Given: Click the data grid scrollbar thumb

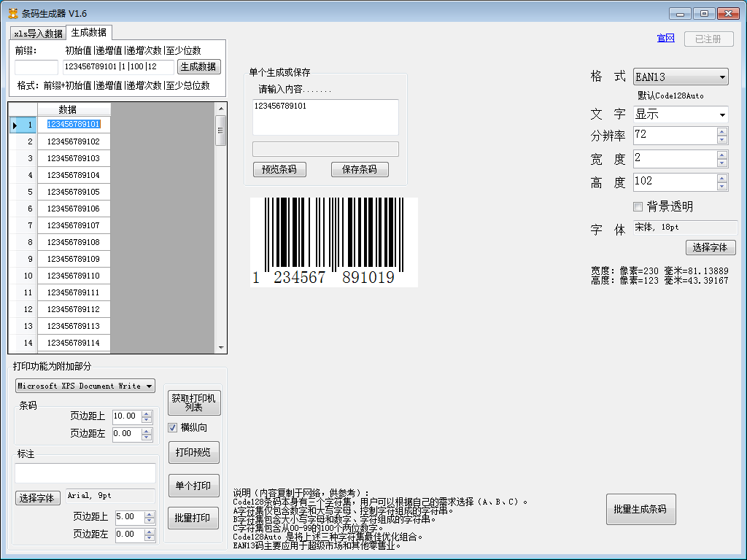Looking at the screenshot, I should pyautogui.click(x=220, y=130).
